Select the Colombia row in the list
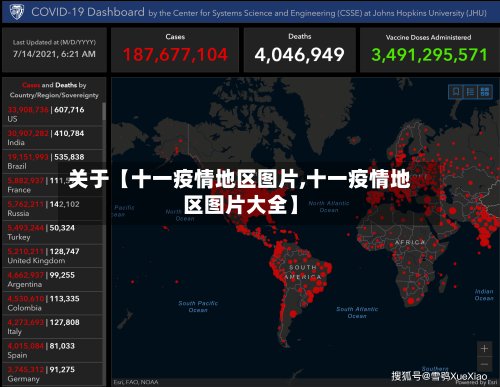The width and height of the screenshot is (500, 387). (x=53, y=303)
